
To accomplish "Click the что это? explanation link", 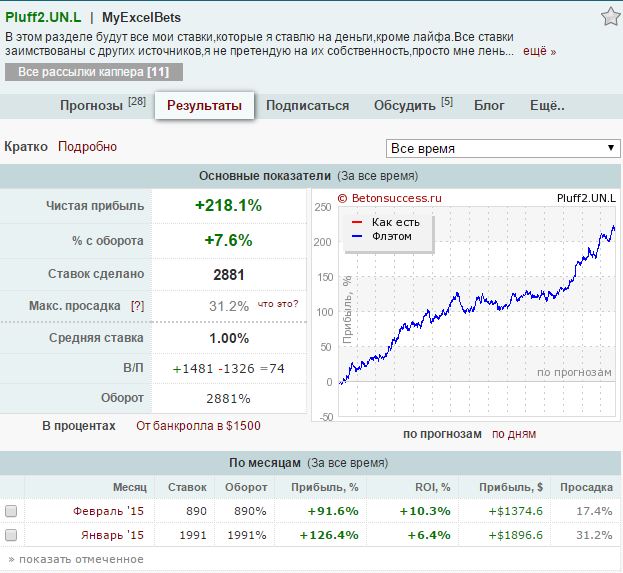I will [278, 304].
